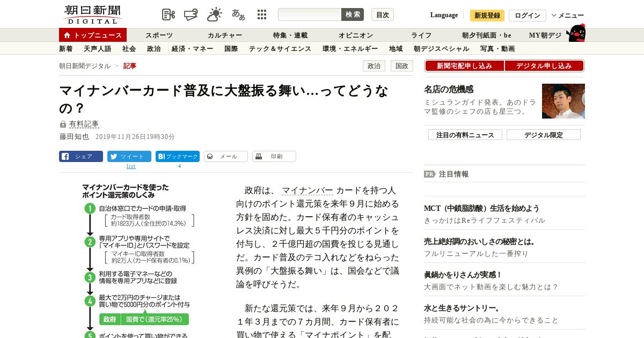
Task: Open the 朝夕刊紙面・be tab
Action: [487, 35]
